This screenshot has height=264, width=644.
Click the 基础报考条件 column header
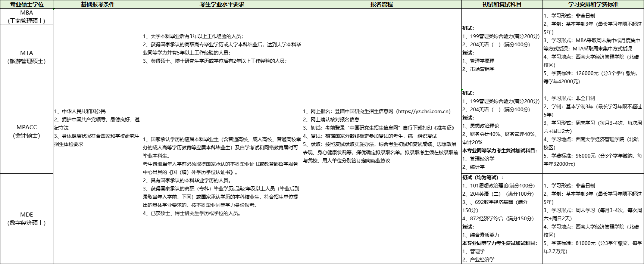pyautogui.click(x=97, y=4)
